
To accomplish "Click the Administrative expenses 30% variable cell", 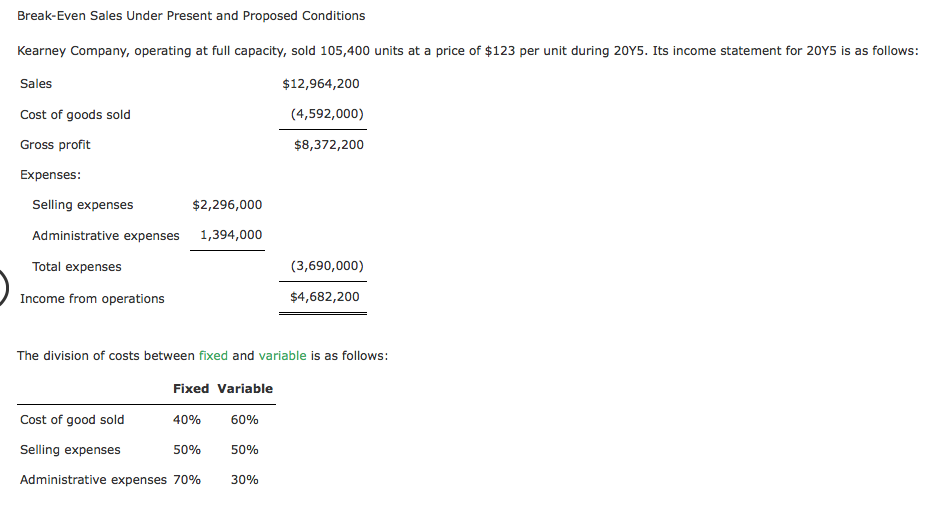I will 245,480.
